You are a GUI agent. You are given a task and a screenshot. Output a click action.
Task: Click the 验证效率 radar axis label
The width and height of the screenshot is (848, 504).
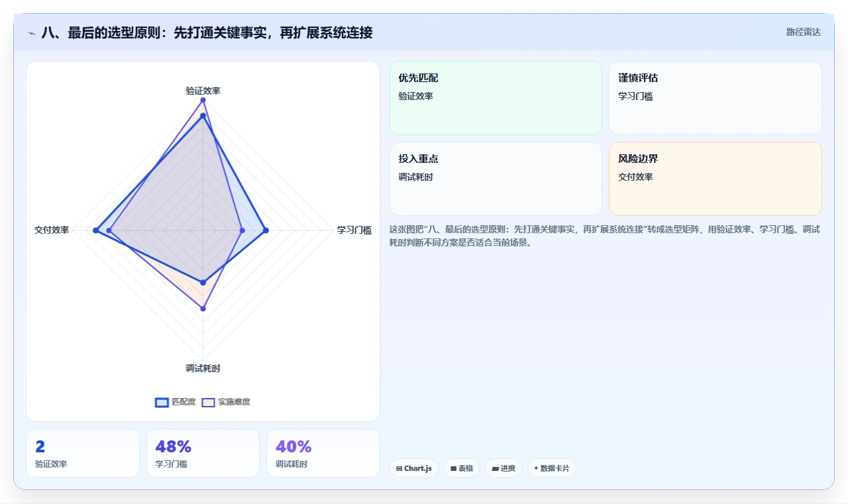pos(203,91)
